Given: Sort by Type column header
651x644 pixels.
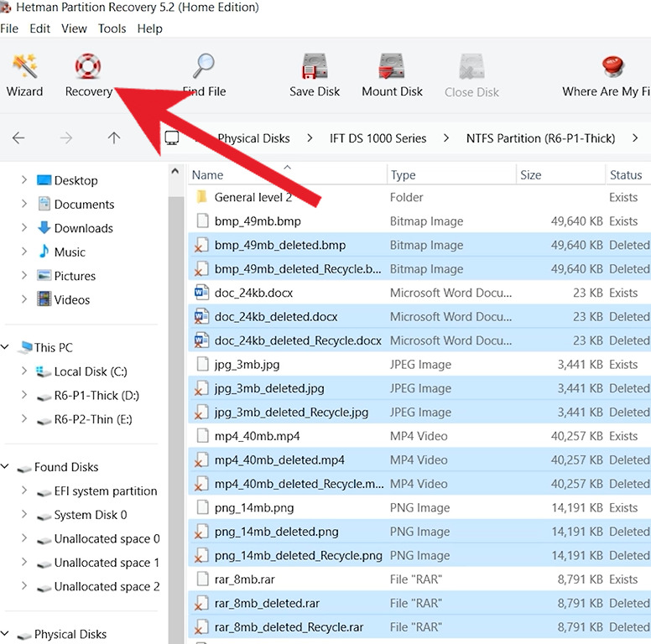Looking at the screenshot, I should click(x=451, y=174).
